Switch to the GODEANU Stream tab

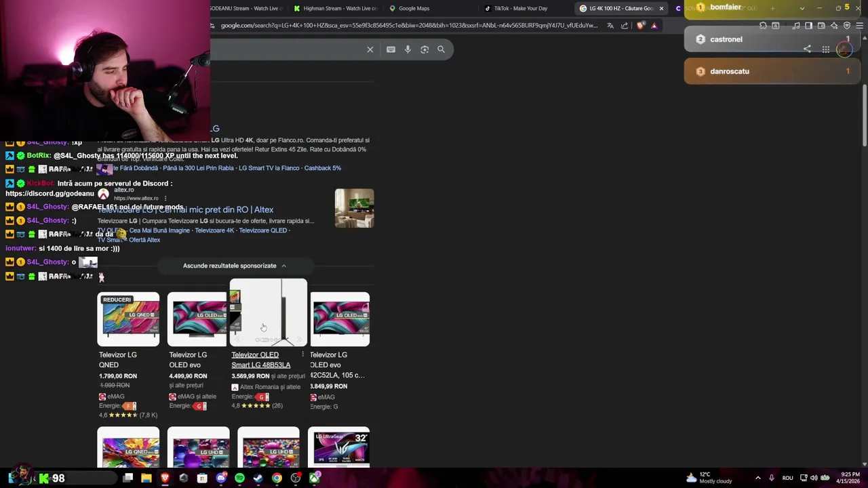pyautogui.click(x=245, y=8)
